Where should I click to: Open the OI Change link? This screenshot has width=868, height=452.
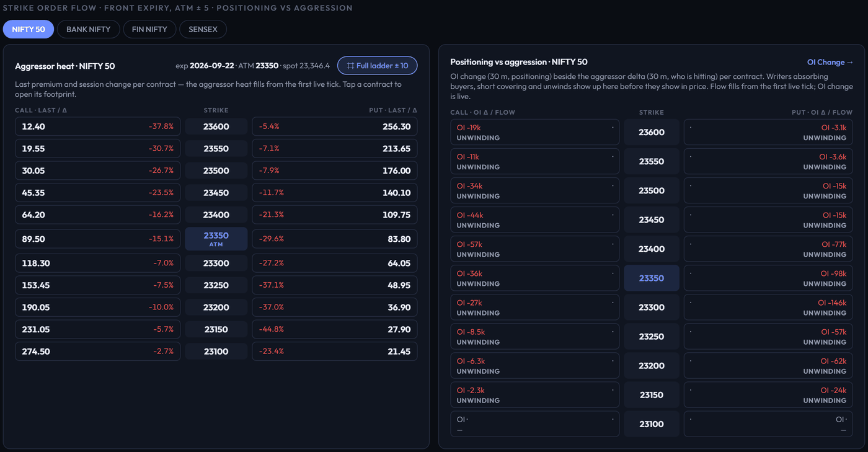tap(830, 62)
